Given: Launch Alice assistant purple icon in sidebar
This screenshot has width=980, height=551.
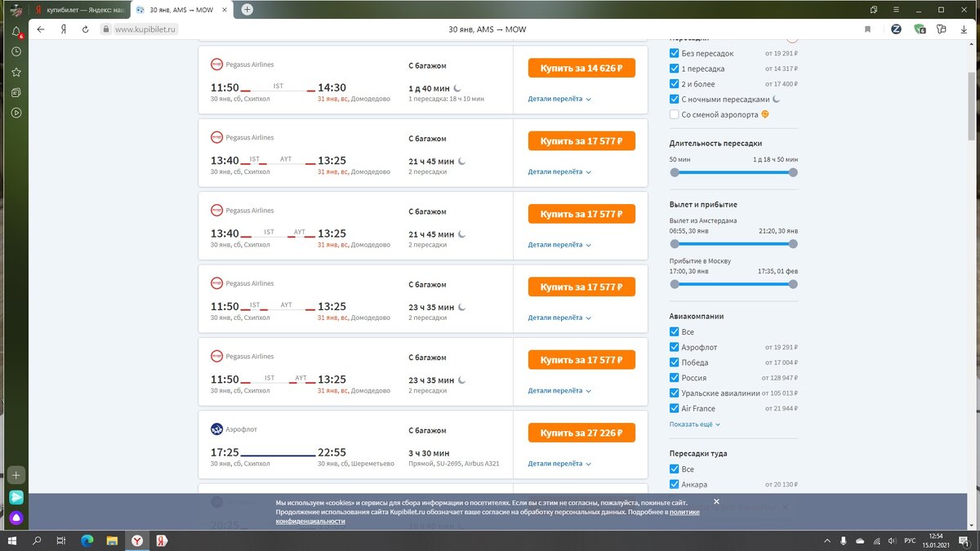Looking at the screenshot, I should pos(16,518).
